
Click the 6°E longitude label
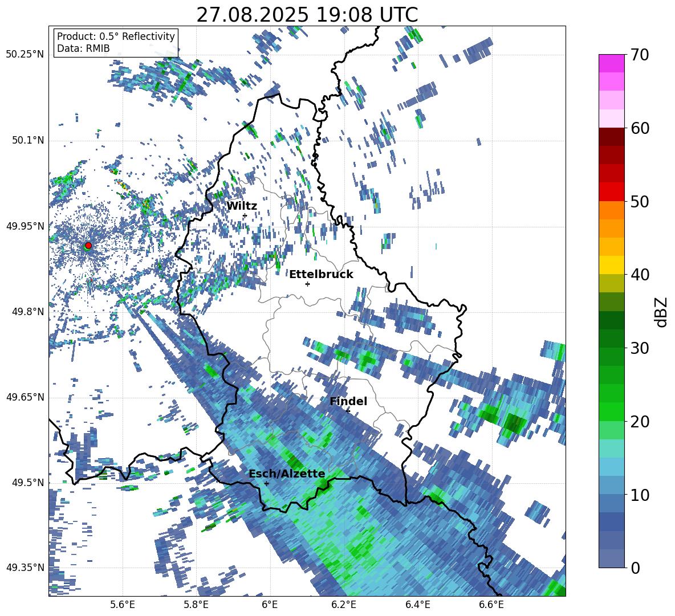[x=270, y=605]
